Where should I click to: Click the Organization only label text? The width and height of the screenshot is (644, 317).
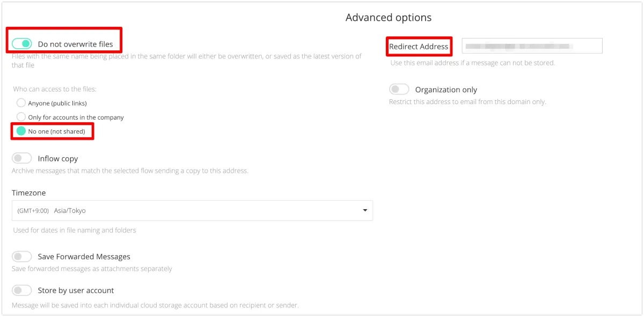pyautogui.click(x=446, y=90)
